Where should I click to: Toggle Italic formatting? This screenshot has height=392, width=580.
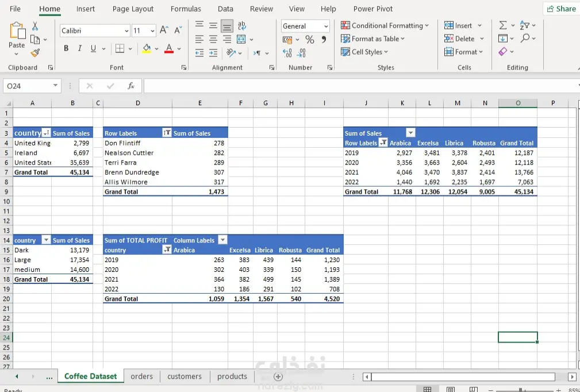79,48
